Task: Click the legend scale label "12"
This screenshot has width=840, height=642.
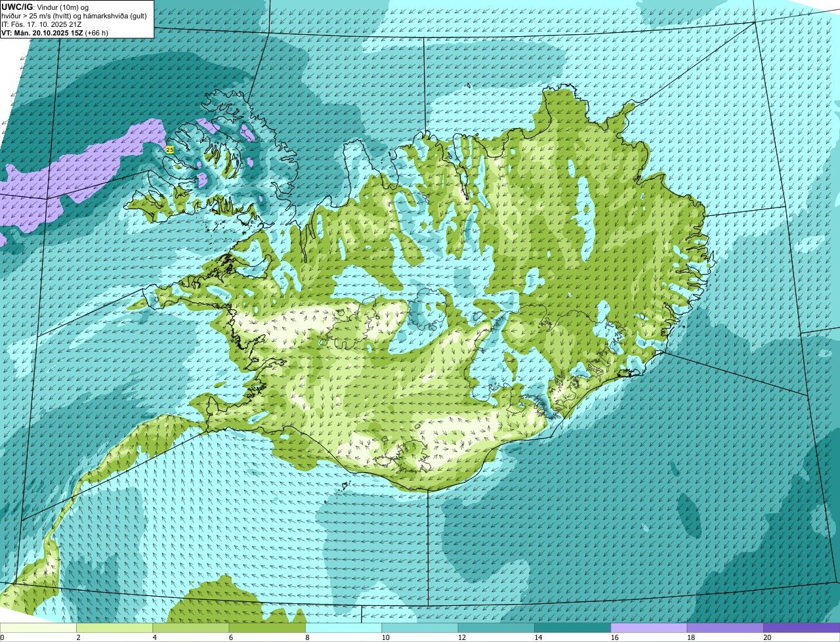Action: (x=461, y=637)
